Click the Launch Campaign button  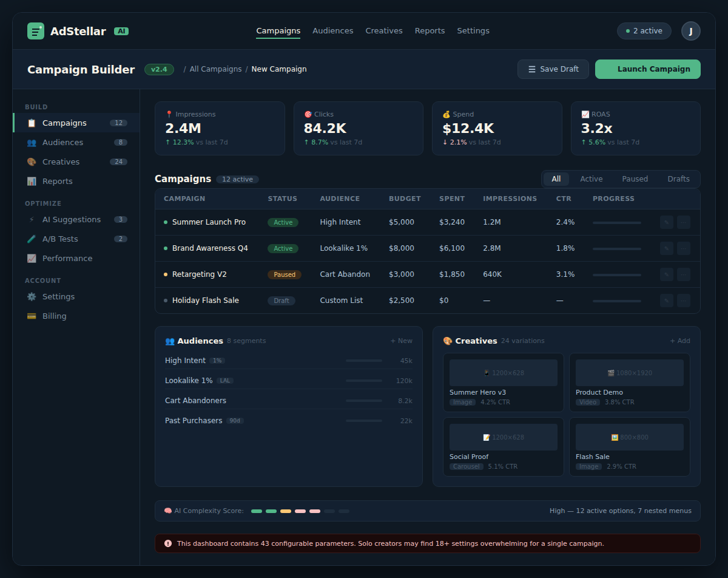648,69
